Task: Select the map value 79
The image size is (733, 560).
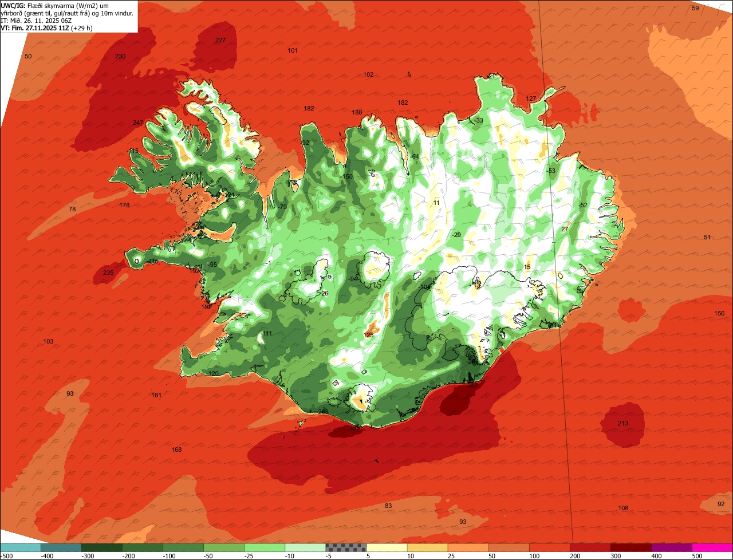Action: pos(283,207)
